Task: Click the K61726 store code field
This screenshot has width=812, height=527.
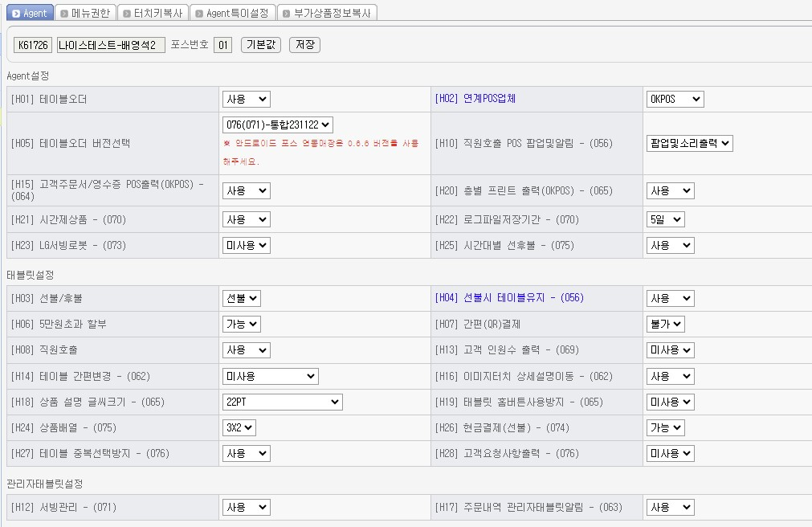Action: (x=33, y=45)
